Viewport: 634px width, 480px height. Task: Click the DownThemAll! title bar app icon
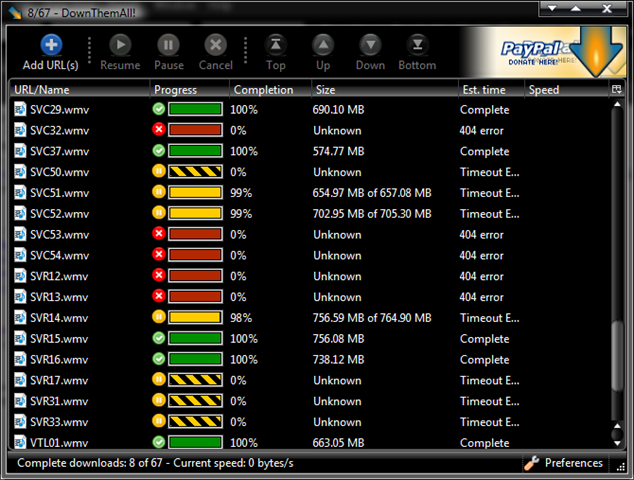coord(15,13)
